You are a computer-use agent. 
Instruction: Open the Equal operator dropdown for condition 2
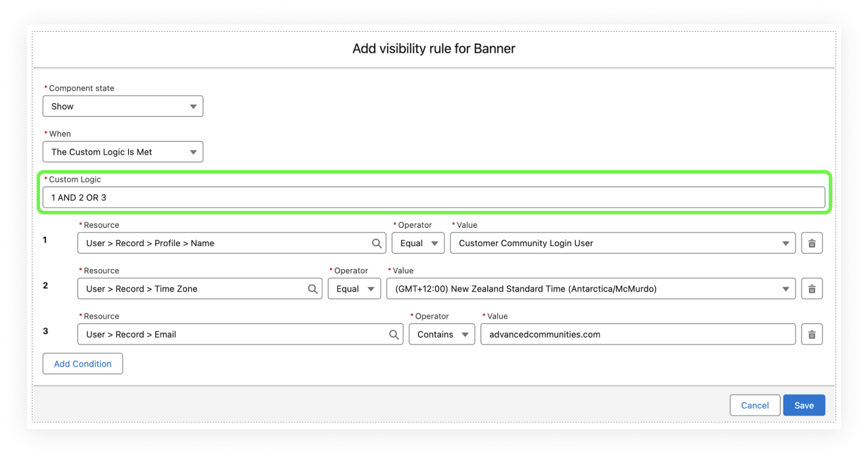click(x=354, y=289)
